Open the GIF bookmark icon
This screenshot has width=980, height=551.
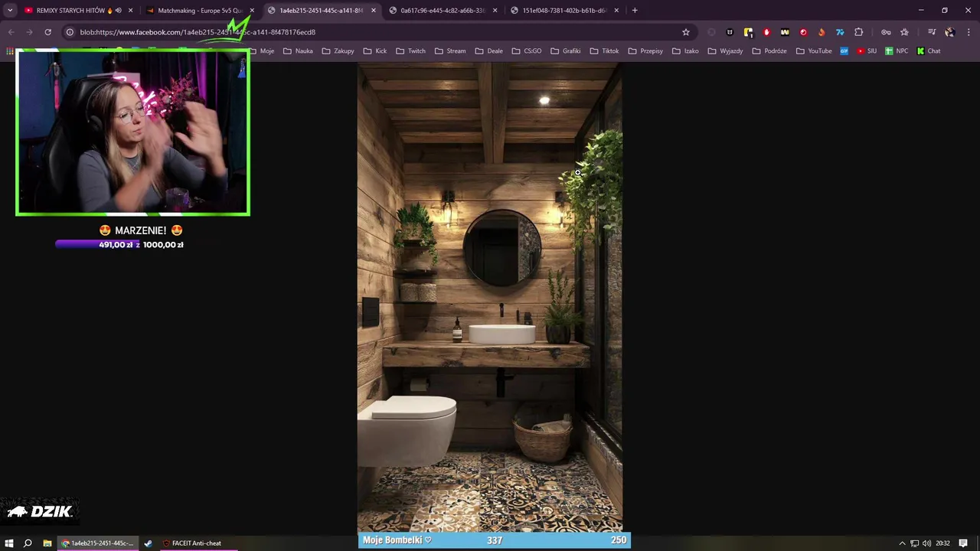pos(844,51)
